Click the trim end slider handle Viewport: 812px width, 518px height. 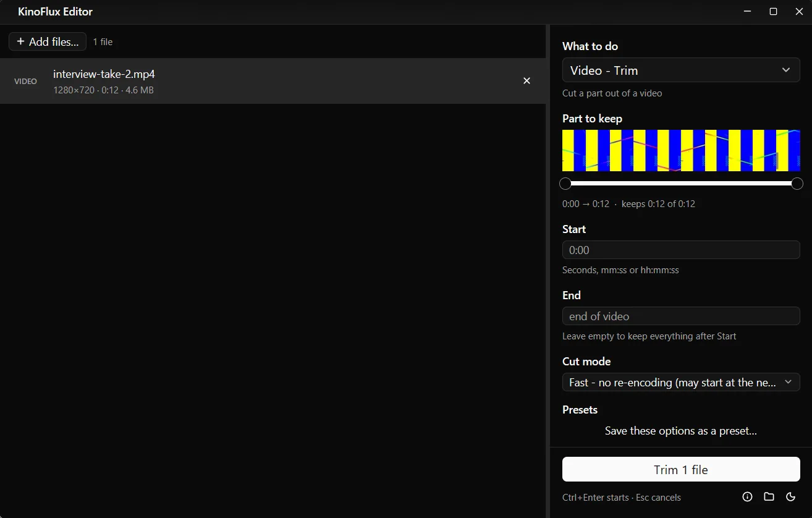coord(797,184)
